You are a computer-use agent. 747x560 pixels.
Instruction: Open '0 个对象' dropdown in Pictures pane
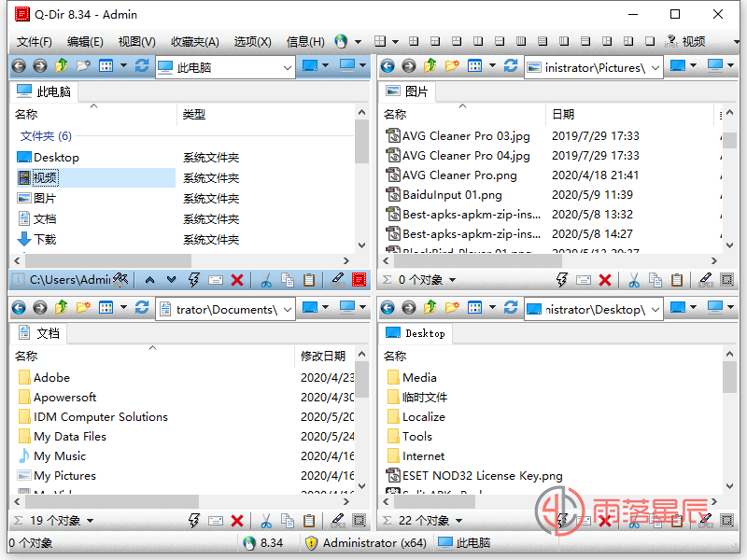pyautogui.click(x=452, y=280)
